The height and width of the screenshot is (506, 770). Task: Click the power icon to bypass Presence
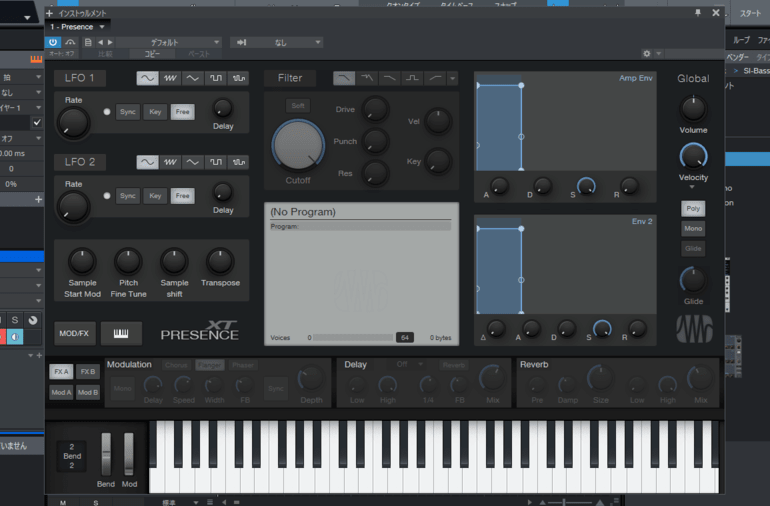tap(53, 42)
